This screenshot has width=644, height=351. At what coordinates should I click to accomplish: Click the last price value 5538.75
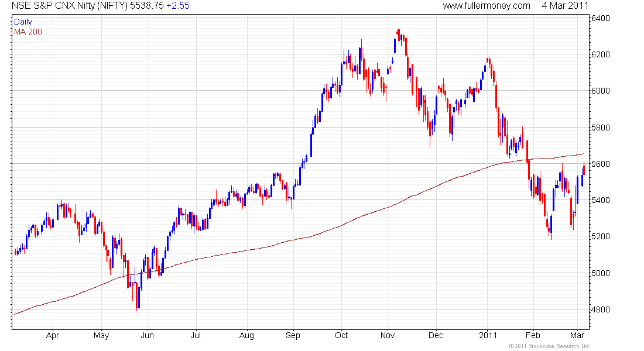click(147, 6)
